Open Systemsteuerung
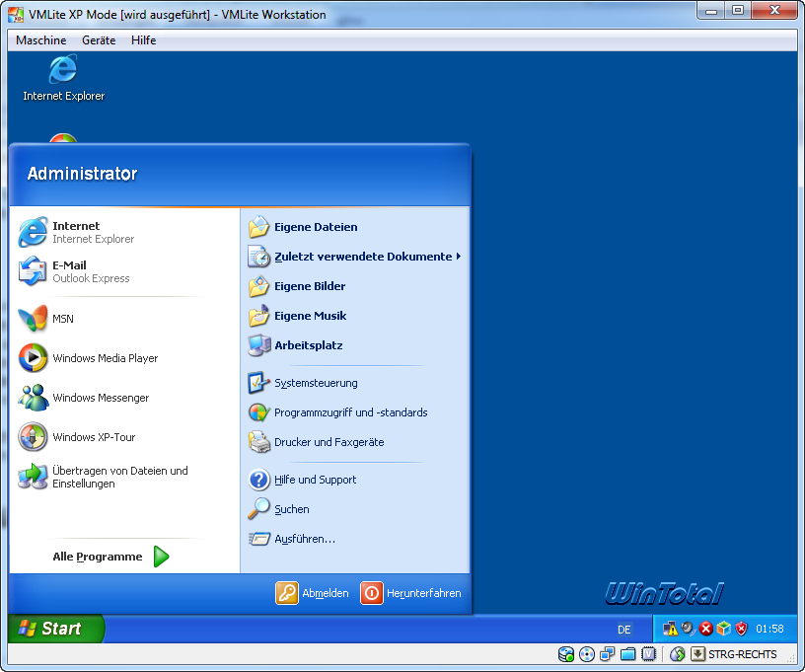 (355, 383)
